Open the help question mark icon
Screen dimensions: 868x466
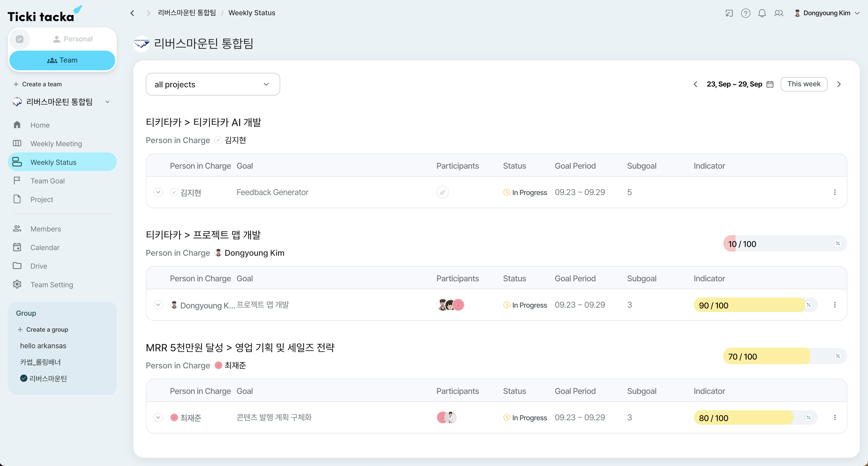[746, 13]
